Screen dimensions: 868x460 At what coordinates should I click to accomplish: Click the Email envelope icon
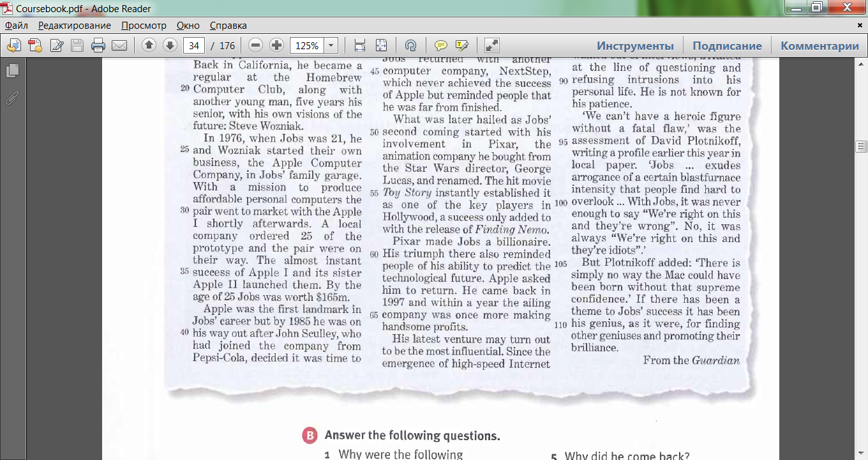[119, 45]
